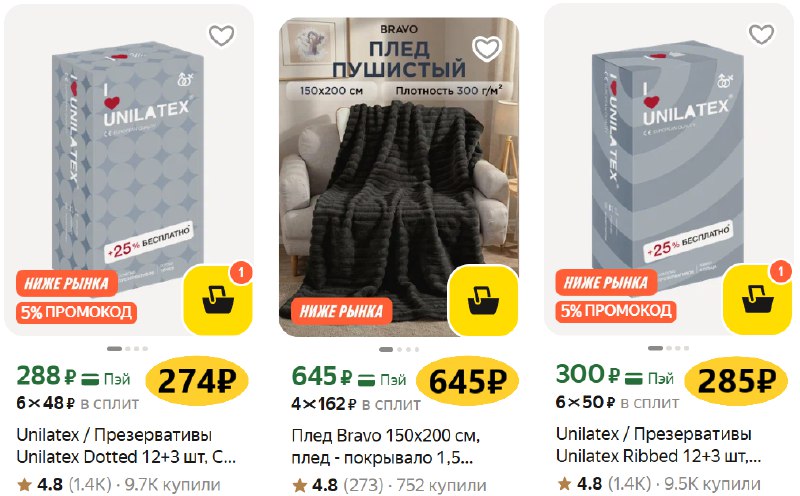Add Unilatex Ribbed to favorites heart

pyautogui.click(x=761, y=34)
